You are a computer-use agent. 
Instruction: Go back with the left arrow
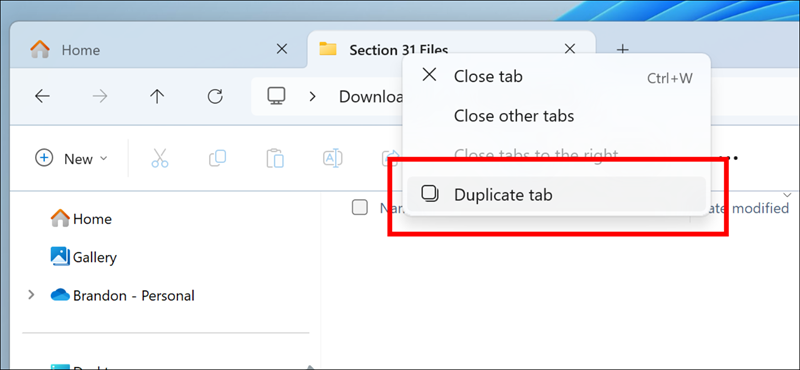tap(42, 96)
